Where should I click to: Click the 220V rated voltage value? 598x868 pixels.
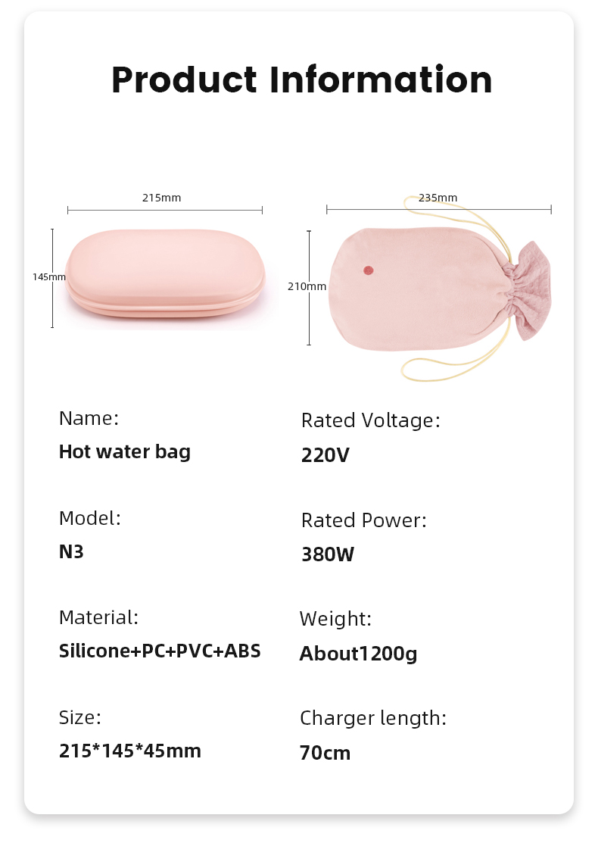coord(325,456)
